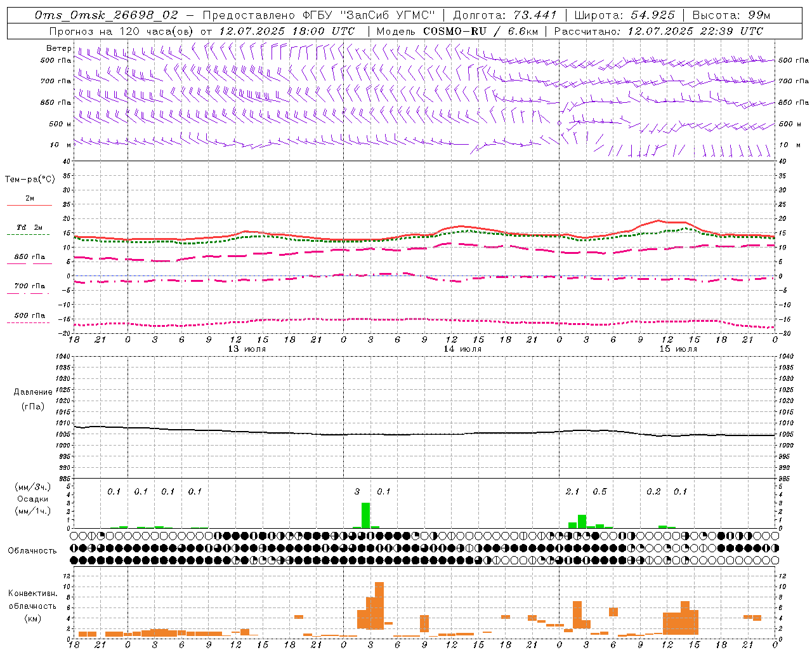Click the solid red 2м legend line
Viewport: 812px width, 650px height.
click(29, 205)
